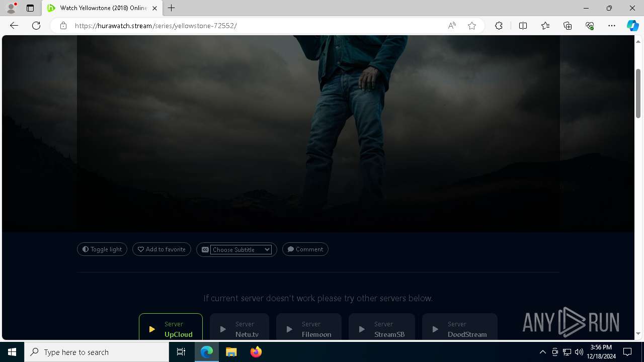Switch to the Netu.tv server
This screenshot has width=644, height=362.
(239, 327)
